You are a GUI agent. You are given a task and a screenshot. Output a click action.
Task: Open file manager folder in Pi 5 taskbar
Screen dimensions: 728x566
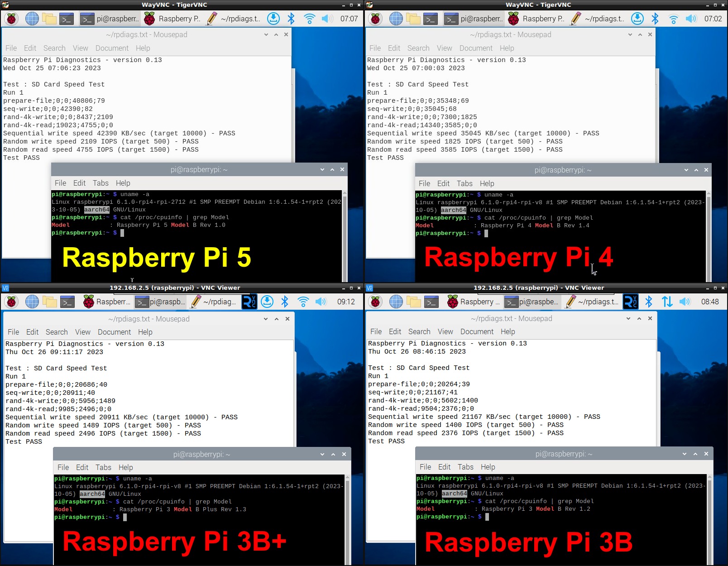[x=49, y=19]
